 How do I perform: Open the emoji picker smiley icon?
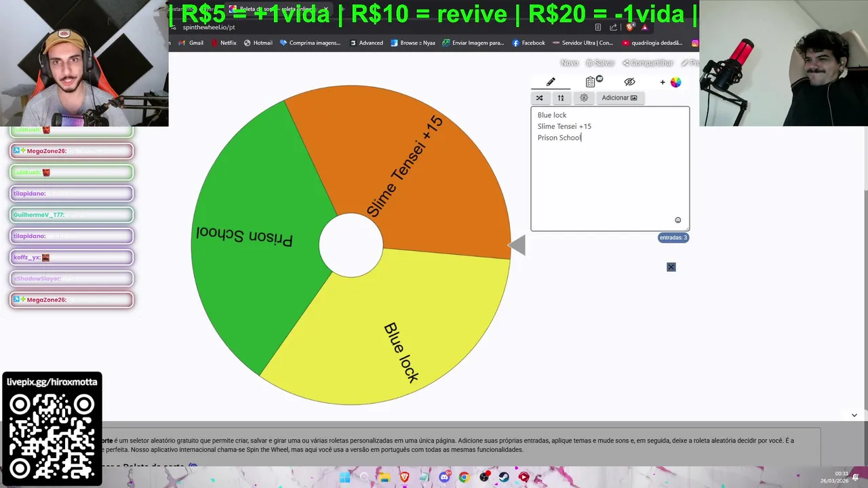tap(677, 220)
